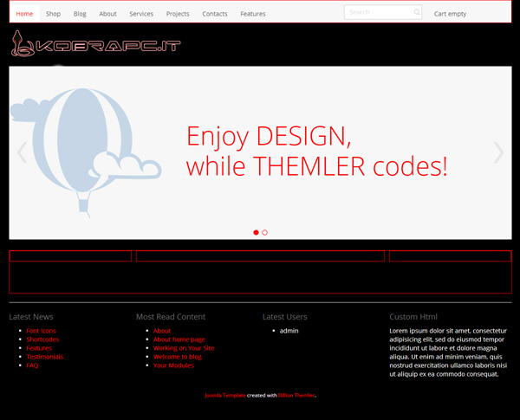
Task: Open the Welcome to blog link
Action: pos(178,357)
